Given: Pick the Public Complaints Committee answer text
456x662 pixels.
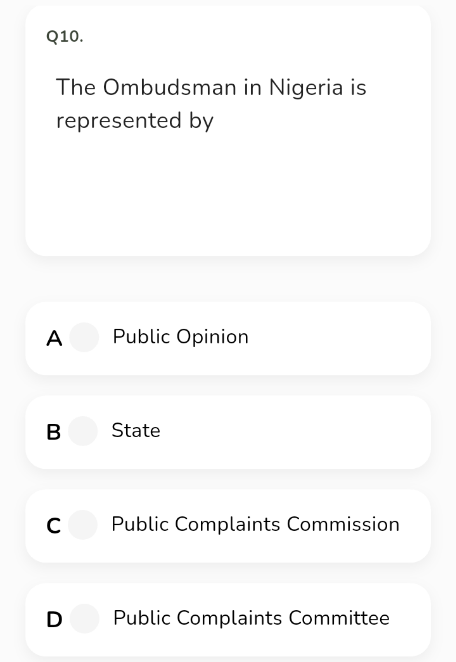Looking at the screenshot, I should tap(251, 618).
